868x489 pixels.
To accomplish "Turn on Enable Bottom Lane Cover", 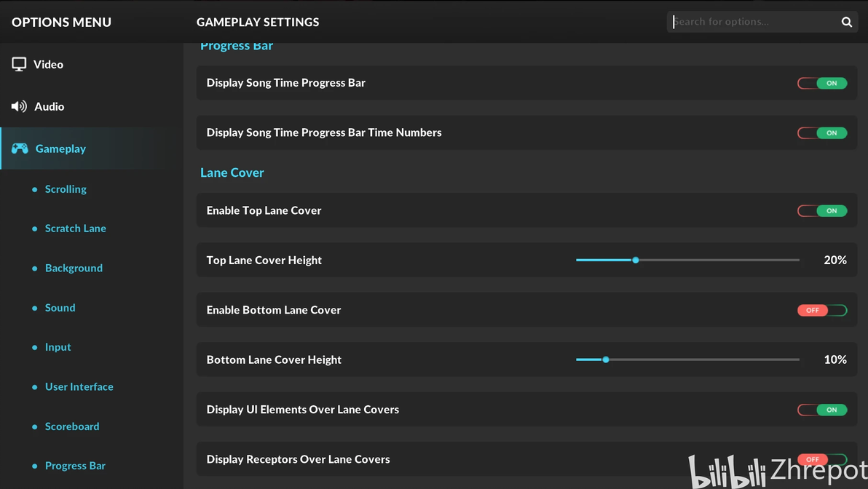I will pyautogui.click(x=822, y=310).
